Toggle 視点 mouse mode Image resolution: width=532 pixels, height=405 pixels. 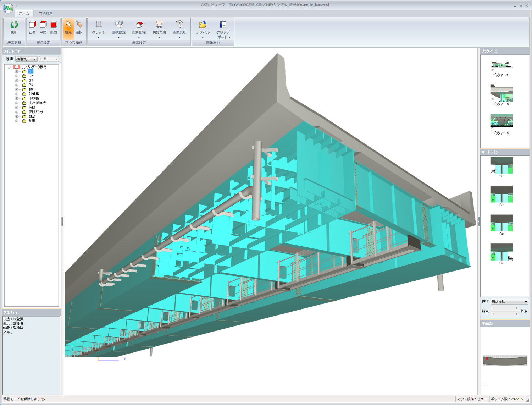[68, 27]
